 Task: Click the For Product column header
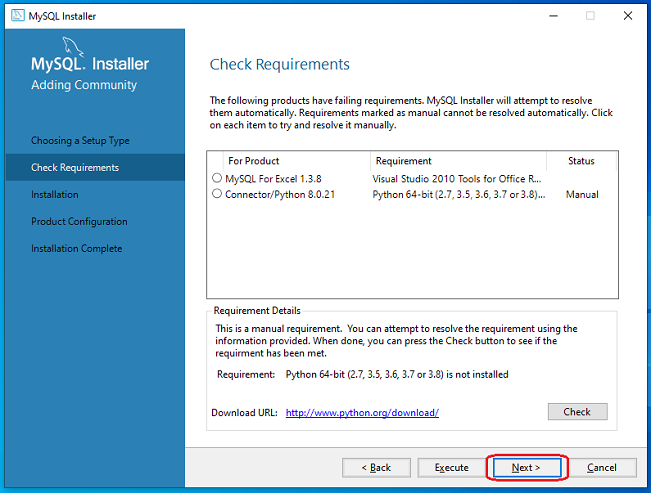click(297, 161)
